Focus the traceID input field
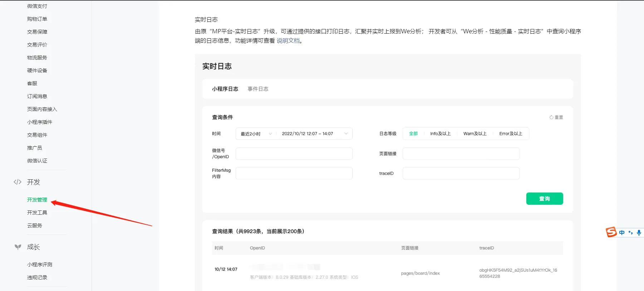The width and height of the screenshot is (644, 291). pyautogui.click(x=461, y=173)
